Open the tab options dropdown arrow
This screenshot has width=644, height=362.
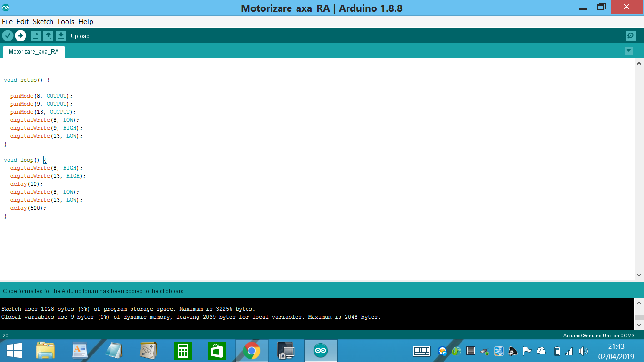[x=628, y=51]
